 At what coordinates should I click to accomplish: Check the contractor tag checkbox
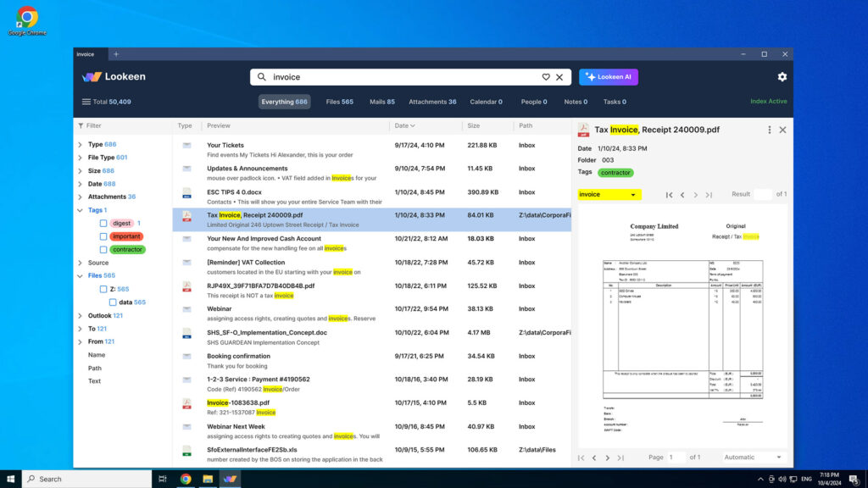click(x=103, y=250)
